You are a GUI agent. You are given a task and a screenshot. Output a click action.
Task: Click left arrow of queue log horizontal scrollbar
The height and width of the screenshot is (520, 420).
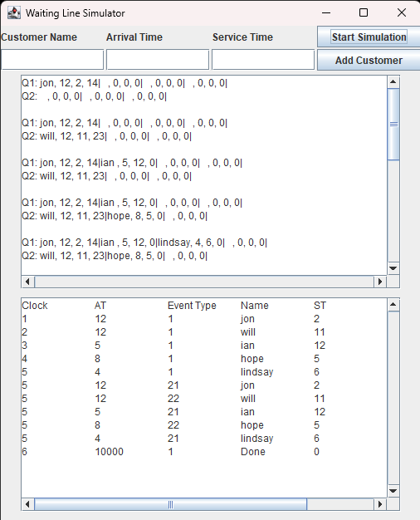coord(28,282)
